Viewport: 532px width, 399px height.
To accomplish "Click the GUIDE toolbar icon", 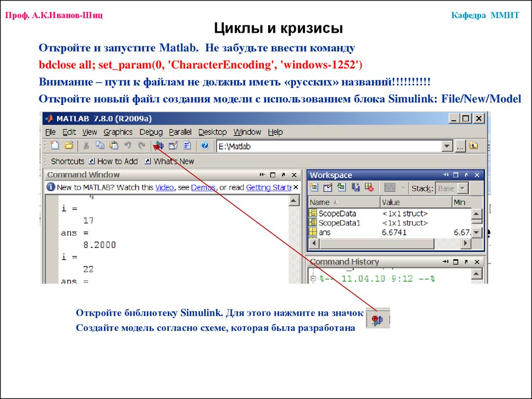I will (x=173, y=145).
